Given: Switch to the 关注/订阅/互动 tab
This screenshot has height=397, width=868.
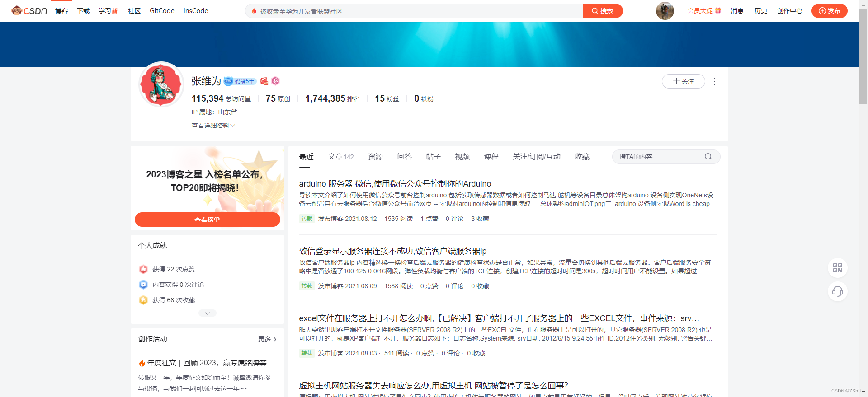Looking at the screenshot, I should pyautogui.click(x=537, y=157).
